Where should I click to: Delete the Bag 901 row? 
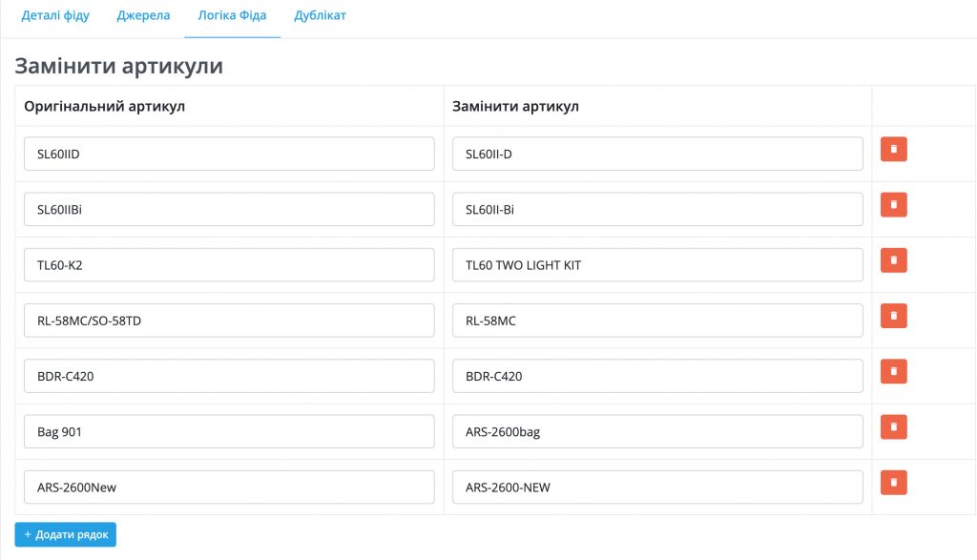(x=893, y=426)
